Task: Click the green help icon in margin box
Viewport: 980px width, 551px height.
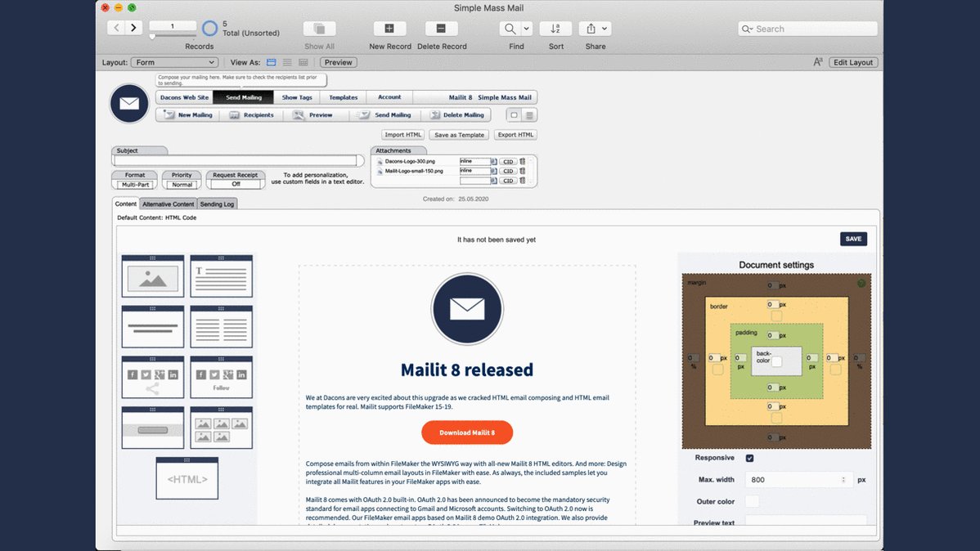Action: click(x=861, y=283)
